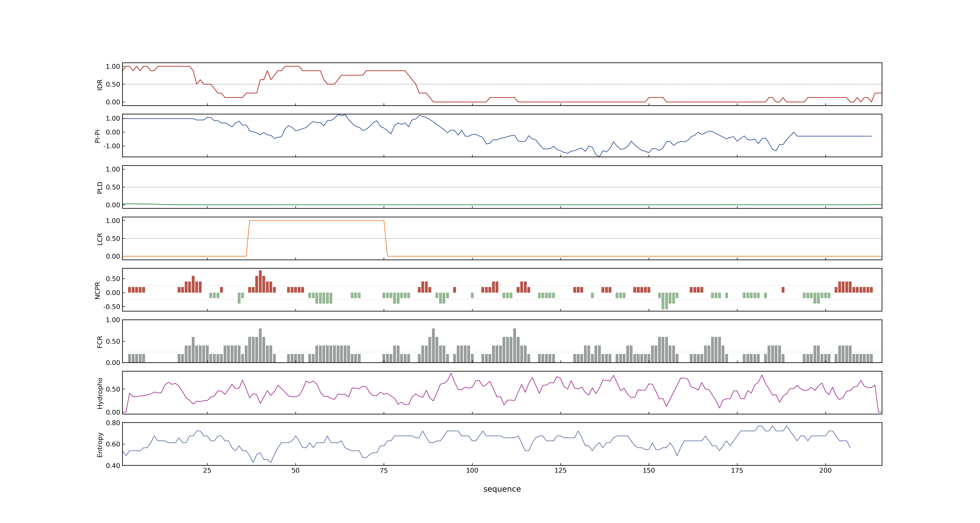Click the 0.00 tick on IDR axis

pyautogui.click(x=113, y=102)
